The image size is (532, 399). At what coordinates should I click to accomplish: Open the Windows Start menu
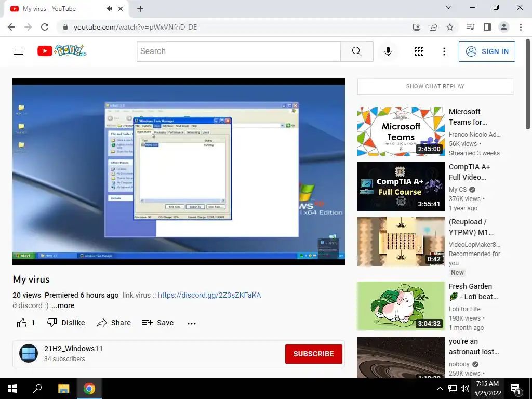pyautogui.click(x=12, y=389)
